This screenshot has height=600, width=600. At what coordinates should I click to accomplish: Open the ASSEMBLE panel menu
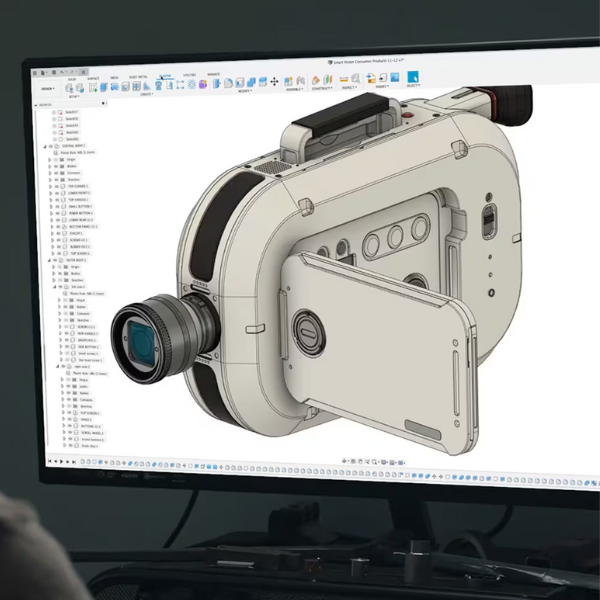tap(294, 89)
